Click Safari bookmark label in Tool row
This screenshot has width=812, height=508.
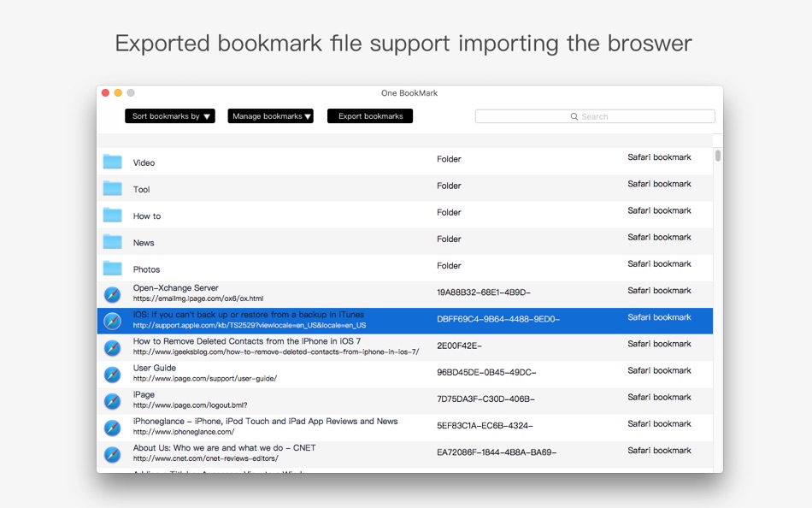(659, 184)
